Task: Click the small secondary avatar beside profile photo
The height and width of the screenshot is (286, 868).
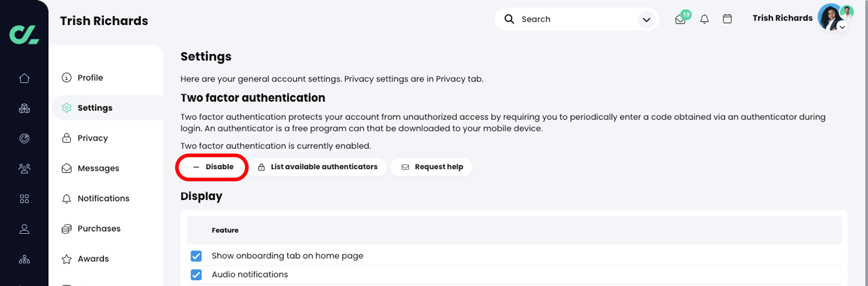Action: point(847,11)
